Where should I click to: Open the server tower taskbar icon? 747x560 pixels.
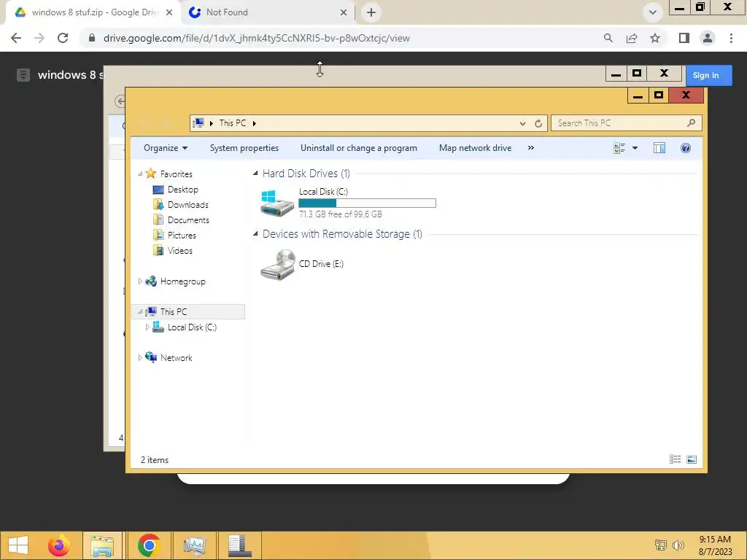239,545
